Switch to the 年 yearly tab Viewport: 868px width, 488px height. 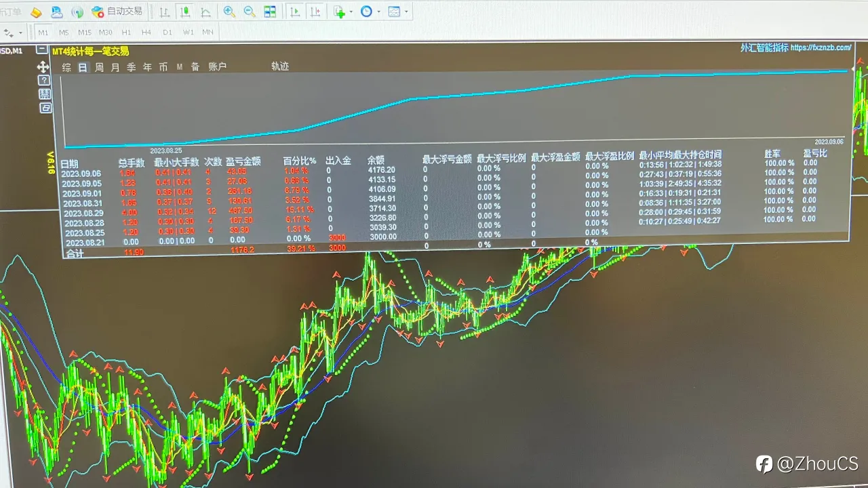147,67
